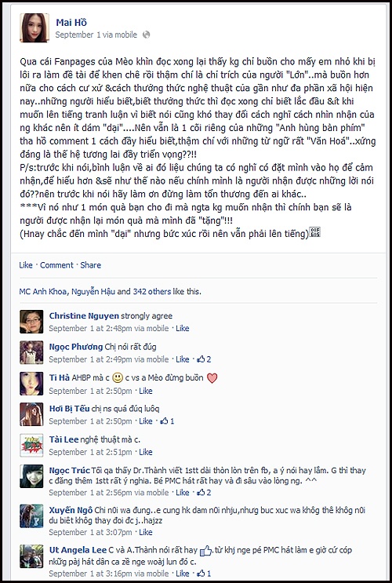
Task: Open Christine Nguyen's avatar thumbnail
Action: click(31, 322)
